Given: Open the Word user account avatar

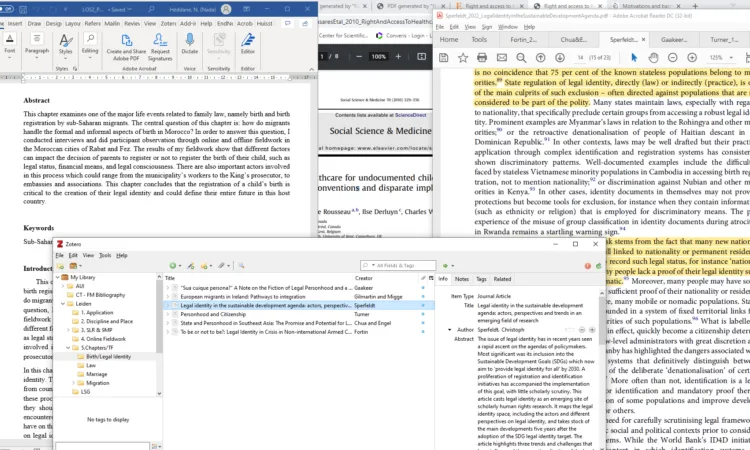Looking at the screenshot, I should pos(226,9).
